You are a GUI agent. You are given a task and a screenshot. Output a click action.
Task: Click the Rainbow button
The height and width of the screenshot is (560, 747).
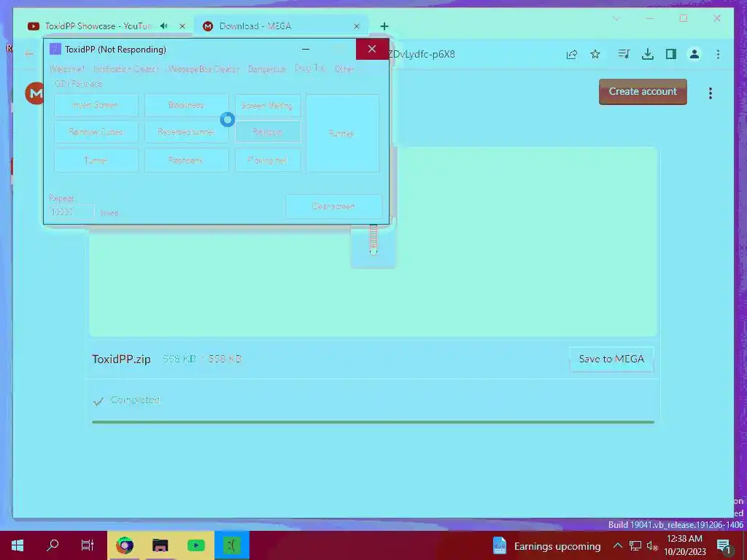pyautogui.click(x=268, y=132)
